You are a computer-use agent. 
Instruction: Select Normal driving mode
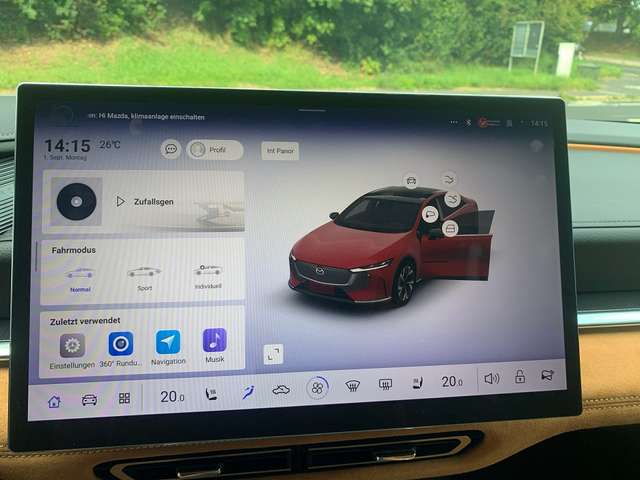80,275
